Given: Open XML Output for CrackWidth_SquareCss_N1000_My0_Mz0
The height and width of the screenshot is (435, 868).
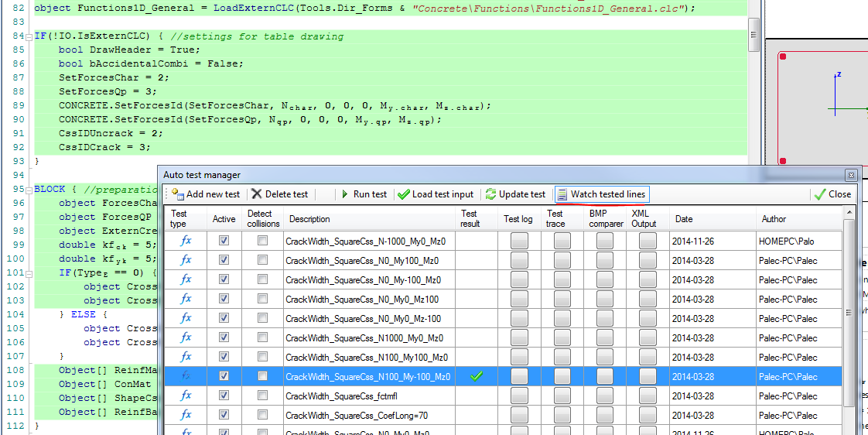Looking at the screenshot, I should 648,338.
